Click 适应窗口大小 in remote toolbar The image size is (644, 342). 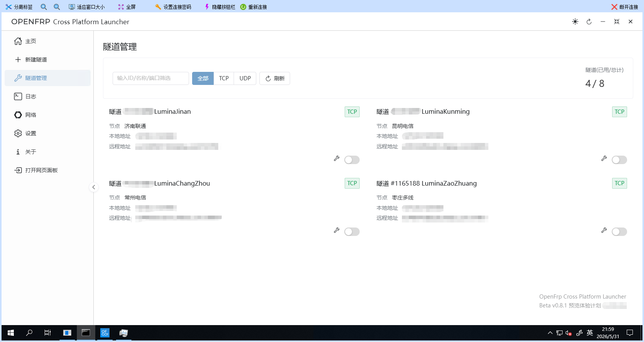(86, 7)
